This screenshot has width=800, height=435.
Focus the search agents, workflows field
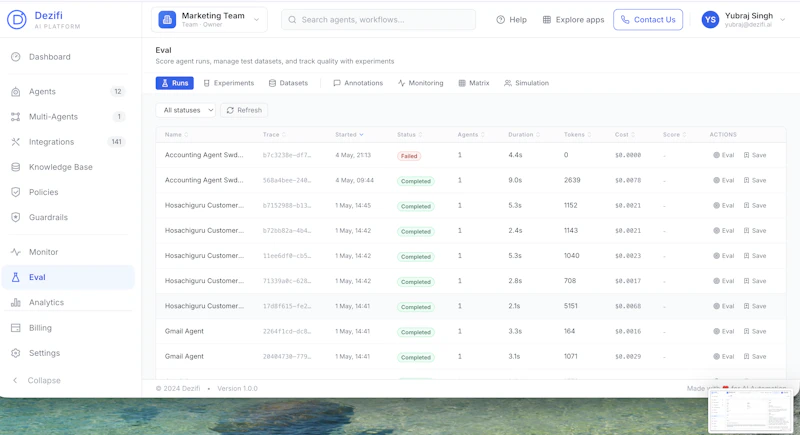[x=378, y=20]
